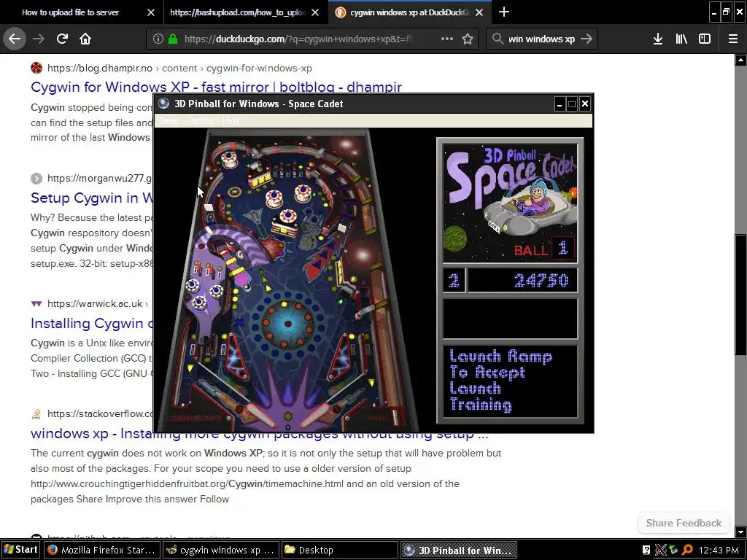The image size is (747, 560).
Task: Click the 3D Pinball window title icon
Action: [x=164, y=104]
